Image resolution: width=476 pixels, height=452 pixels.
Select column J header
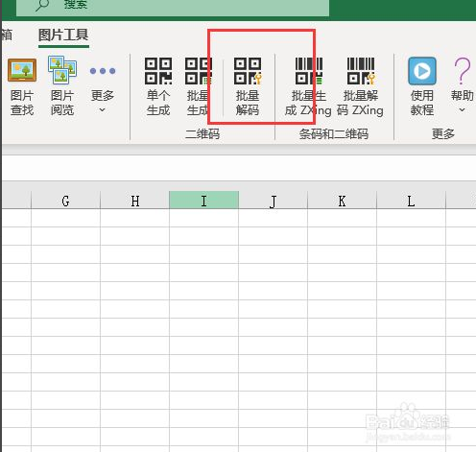click(x=273, y=201)
